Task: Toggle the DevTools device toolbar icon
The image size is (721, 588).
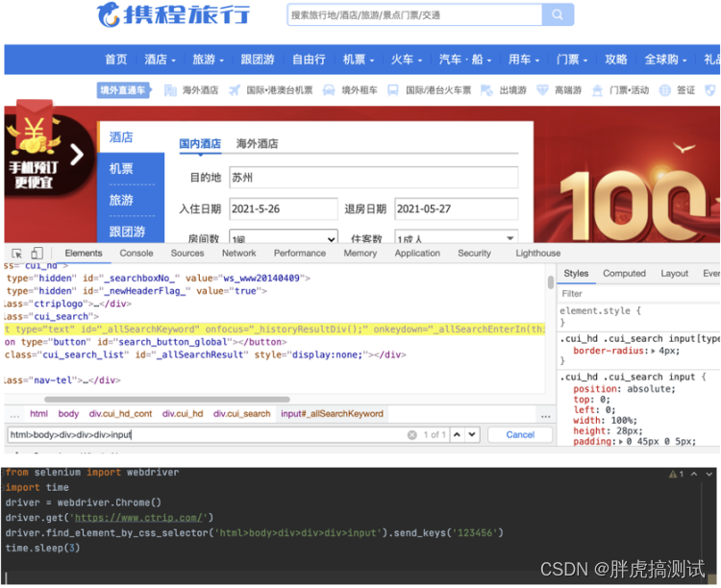Action: (37, 254)
